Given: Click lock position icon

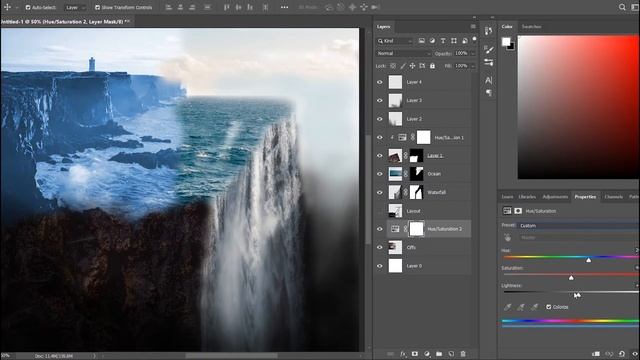Looking at the screenshot, I should tap(413, 66).
